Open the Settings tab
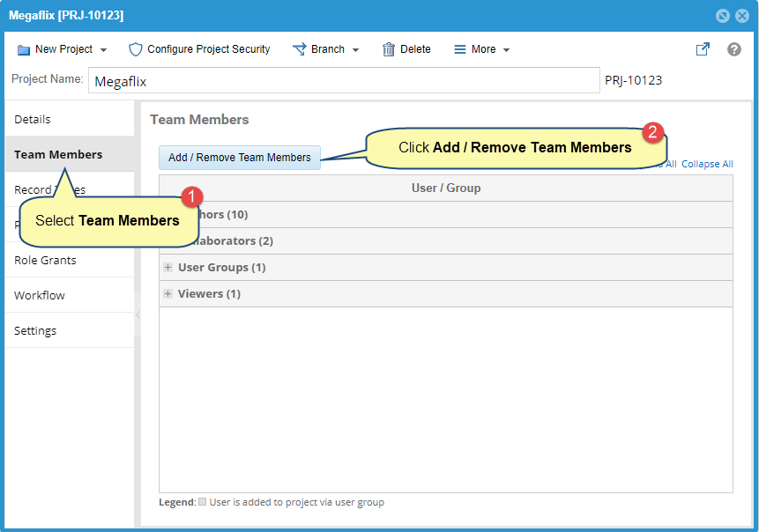 pos(70,331)
